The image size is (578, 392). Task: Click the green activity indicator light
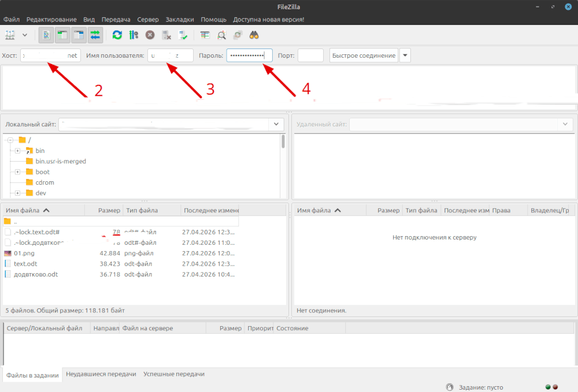click(548, 387)
